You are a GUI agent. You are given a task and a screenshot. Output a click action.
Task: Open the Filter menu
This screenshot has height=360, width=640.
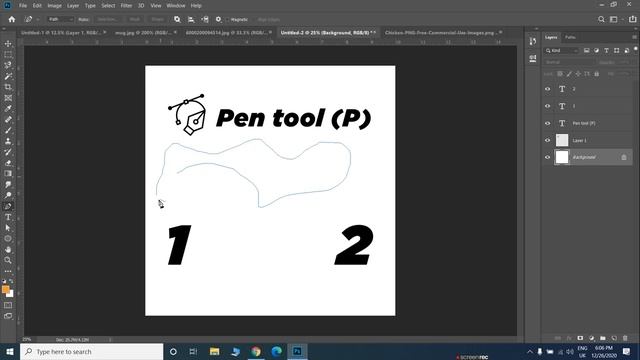[127, 6]
